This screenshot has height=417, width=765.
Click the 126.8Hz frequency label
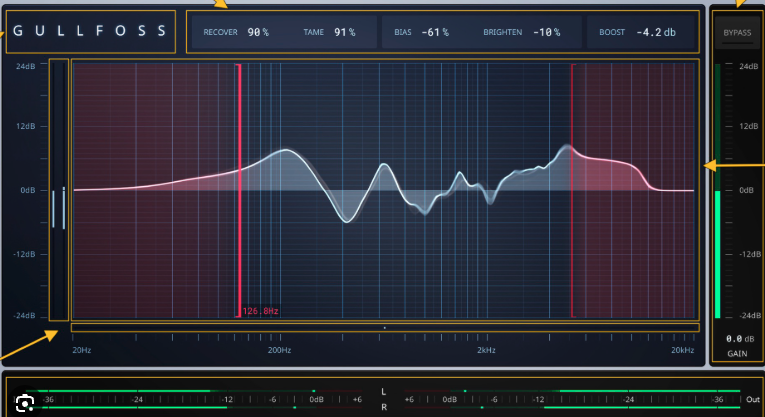click(x=260, y=312)
